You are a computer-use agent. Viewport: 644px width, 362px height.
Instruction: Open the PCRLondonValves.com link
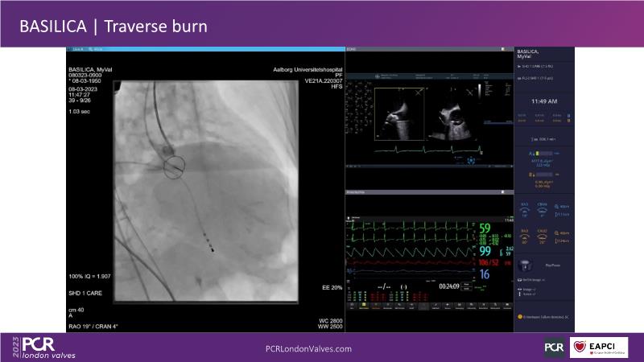[308, 348]
